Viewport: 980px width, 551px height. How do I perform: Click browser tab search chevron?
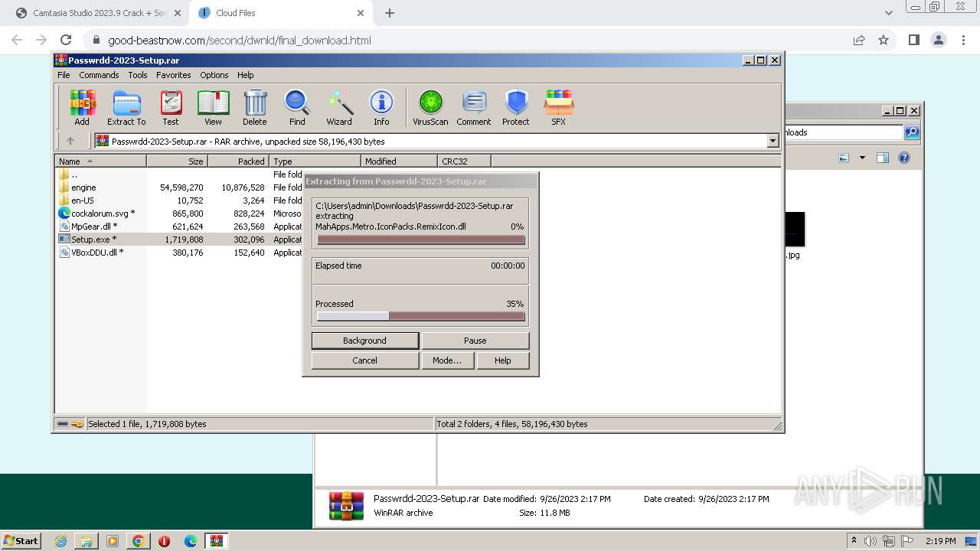click(889, 13)
